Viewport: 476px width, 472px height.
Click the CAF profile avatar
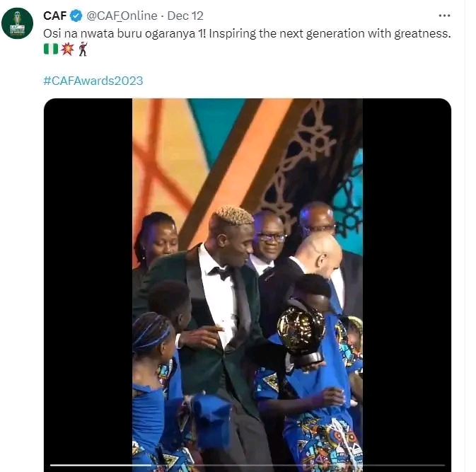tap(17, 23)
